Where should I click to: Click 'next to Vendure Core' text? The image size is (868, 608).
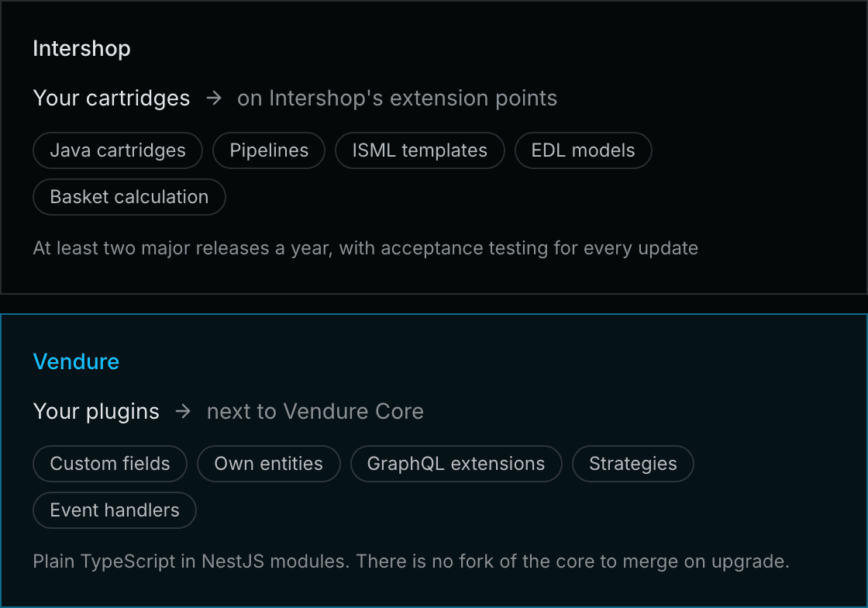315,412
